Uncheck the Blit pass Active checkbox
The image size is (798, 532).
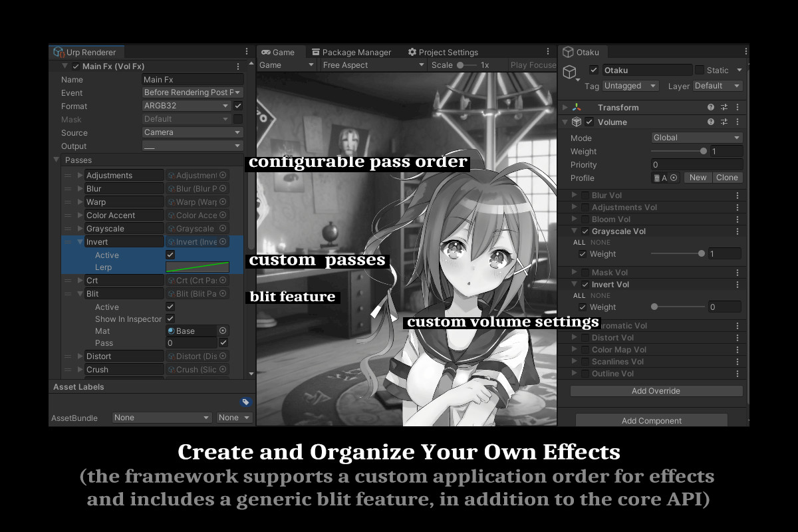coord(170,307)
